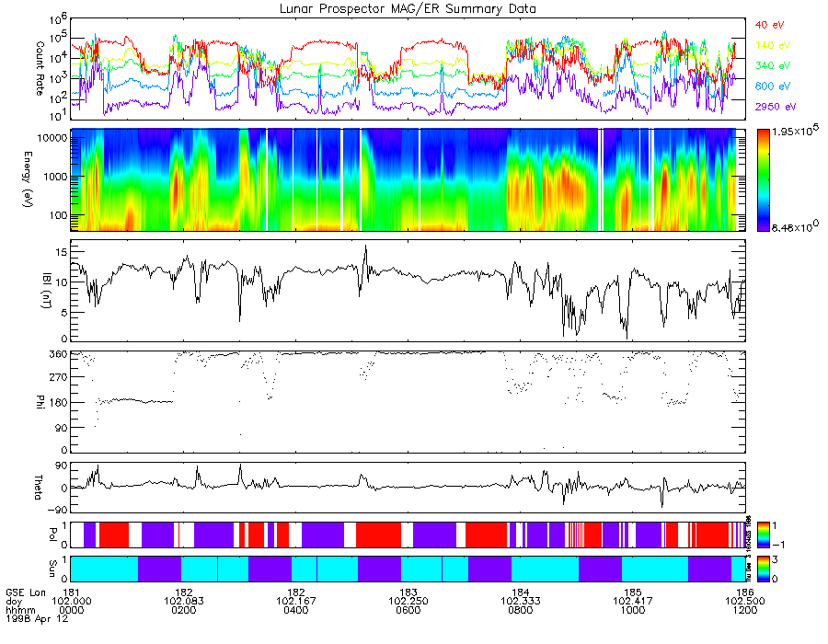
Task: Click the 181 GSE longitude tick label
Action: point(71,592)
